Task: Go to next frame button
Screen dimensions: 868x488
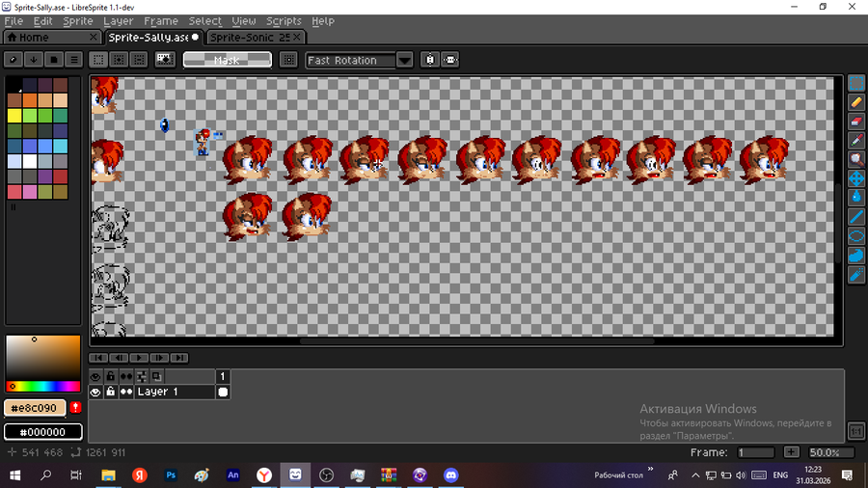Action: click(x=159, y=358)
